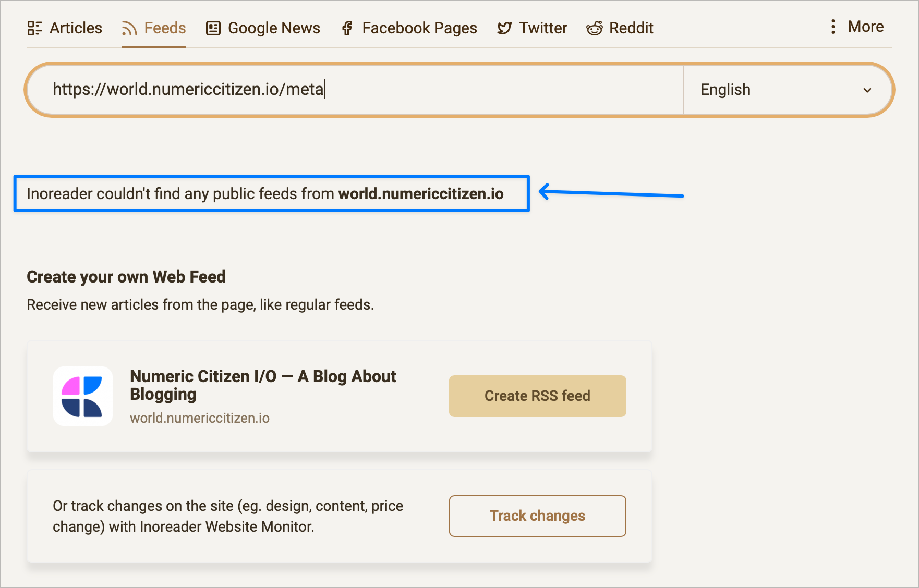
Task: Click the Numeric Citizen blog favicon
Action: [x=82, y=396]
